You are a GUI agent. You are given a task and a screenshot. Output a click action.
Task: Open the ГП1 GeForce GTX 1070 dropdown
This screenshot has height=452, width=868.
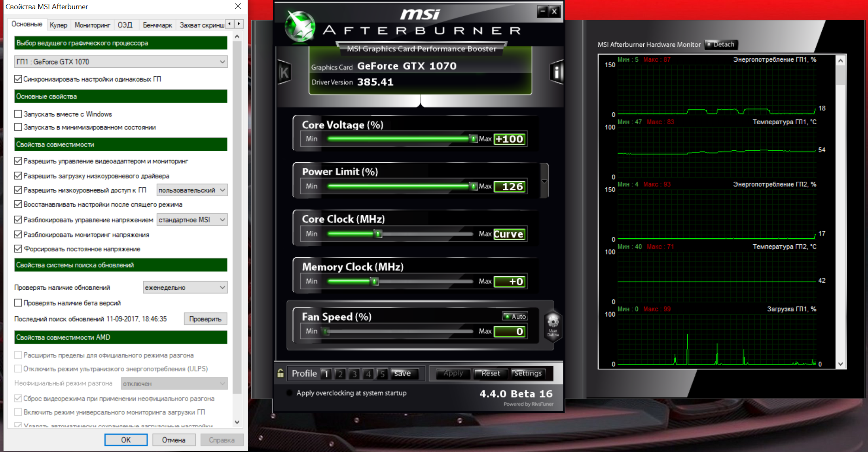coord(121,62)
